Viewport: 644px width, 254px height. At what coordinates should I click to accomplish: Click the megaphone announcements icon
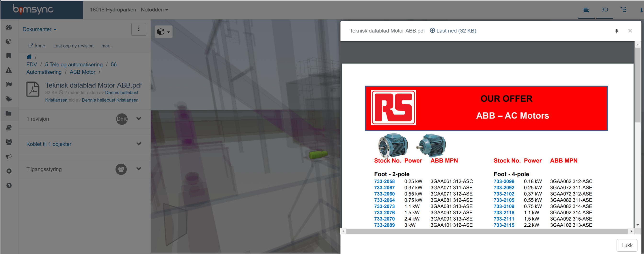pos(9,157)
